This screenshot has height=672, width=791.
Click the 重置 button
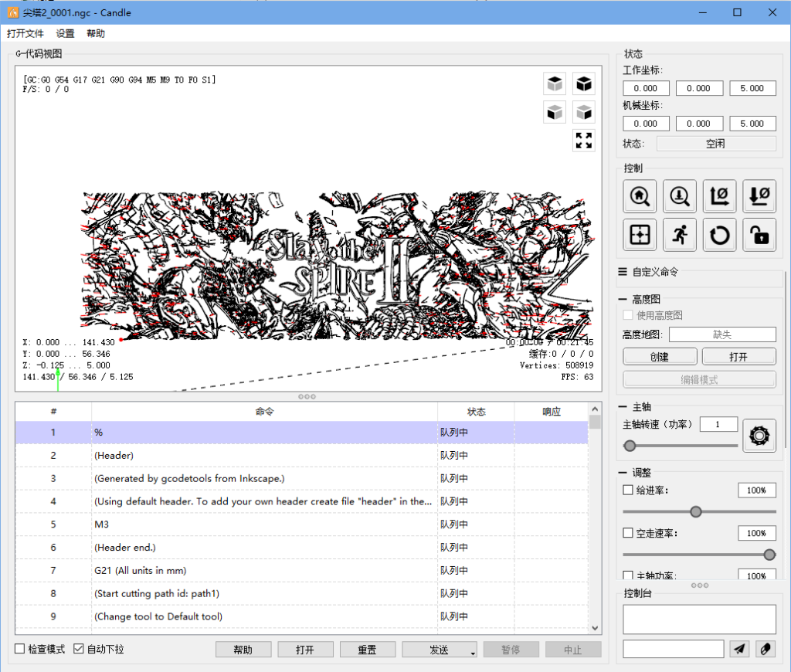click(x=368, y=650)
